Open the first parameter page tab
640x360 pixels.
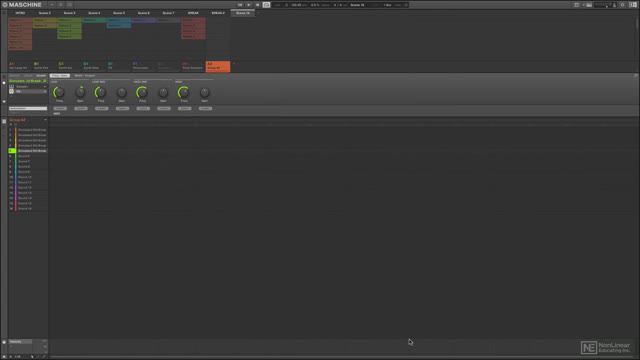click(60, 76)
